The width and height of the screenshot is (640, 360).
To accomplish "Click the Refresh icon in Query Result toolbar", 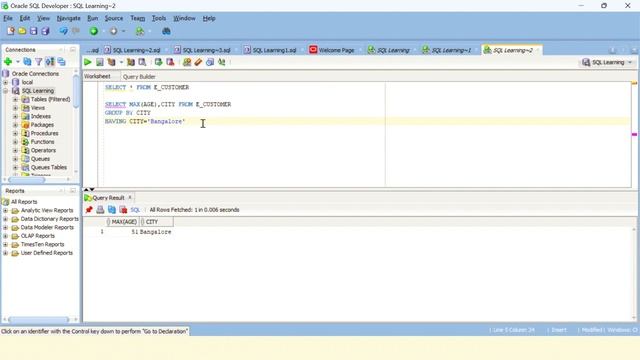I will 112,210.
